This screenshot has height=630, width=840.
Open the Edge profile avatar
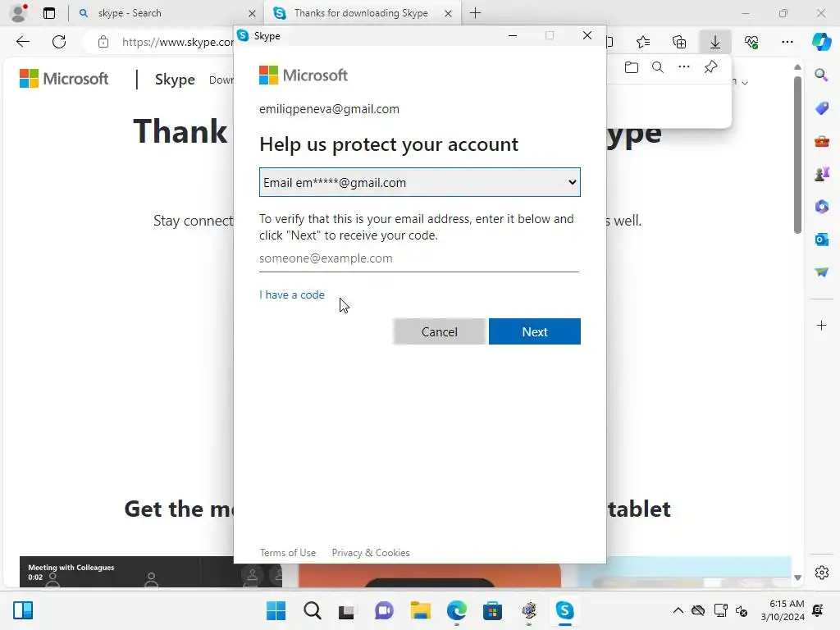tap(19, 13)
